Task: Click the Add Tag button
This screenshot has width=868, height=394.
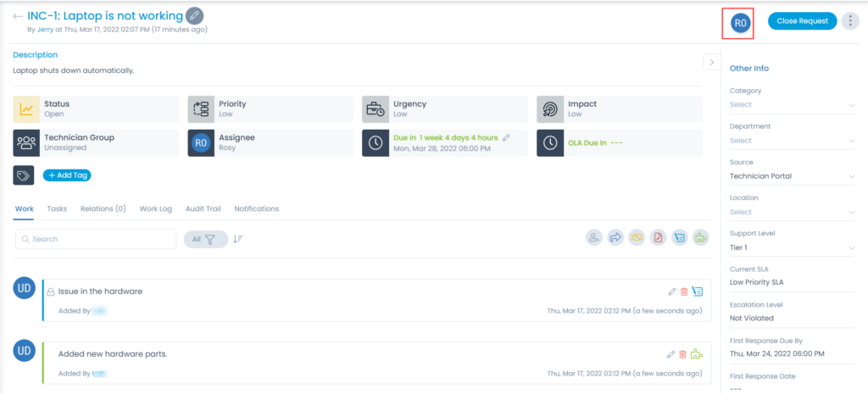Action: (x=67, y=175)
